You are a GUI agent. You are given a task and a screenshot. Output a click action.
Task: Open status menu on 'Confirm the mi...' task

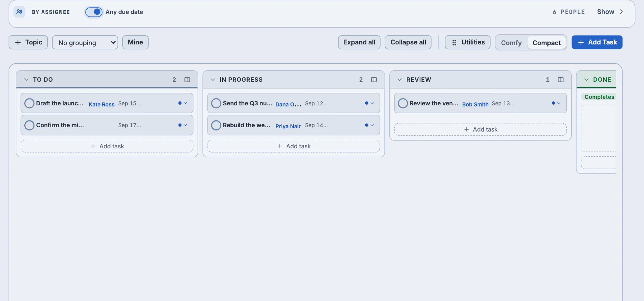[x=183, y=125]
